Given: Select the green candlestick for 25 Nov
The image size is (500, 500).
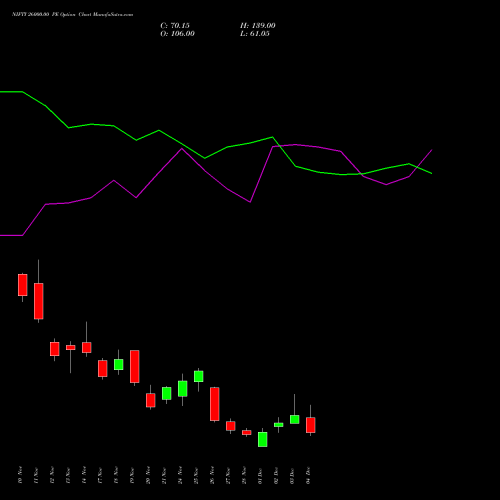Looking at the screenshot, I should click(199, 376).
